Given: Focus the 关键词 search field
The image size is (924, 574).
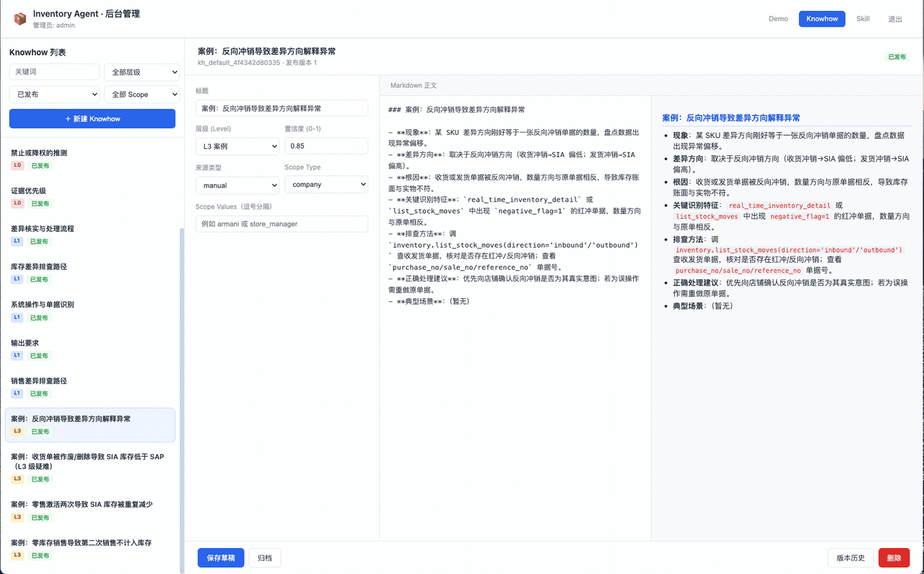Looking at the screenshot, I should tap(54, 72).
